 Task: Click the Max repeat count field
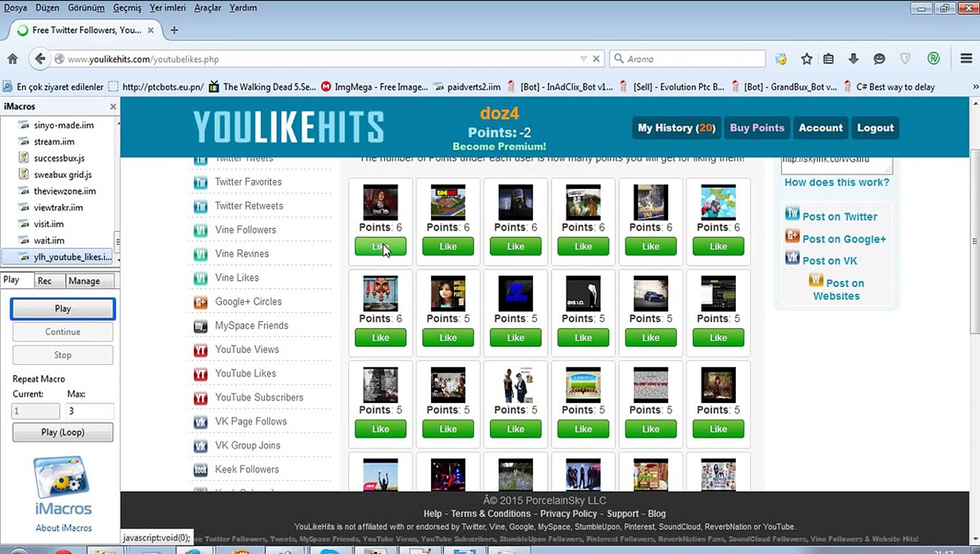click(x=90, y=411)
